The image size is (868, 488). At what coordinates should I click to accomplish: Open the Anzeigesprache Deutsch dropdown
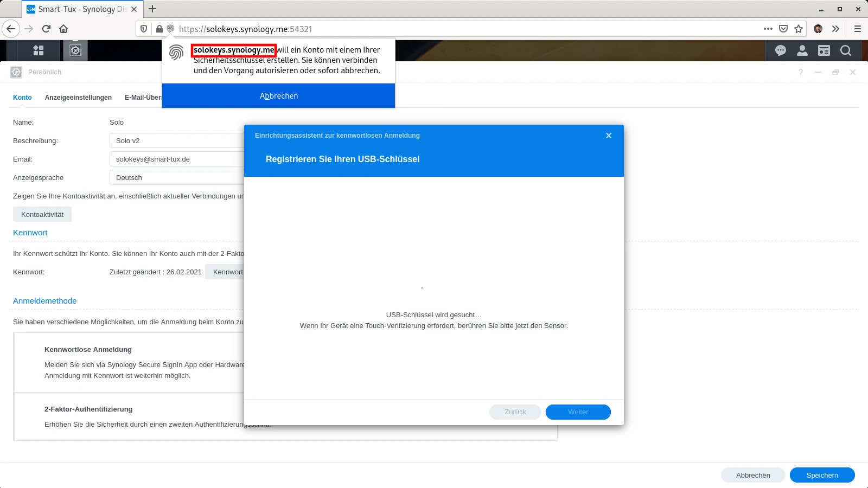177,177
